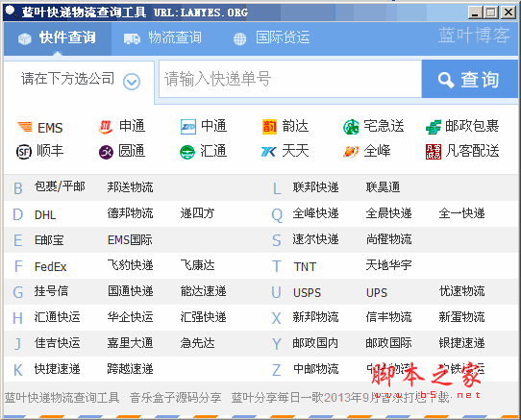Viewport: 521px width, 420px height.
Task: Click the 请输入快递单号 tracking number field
Action: tap(290, 79)
